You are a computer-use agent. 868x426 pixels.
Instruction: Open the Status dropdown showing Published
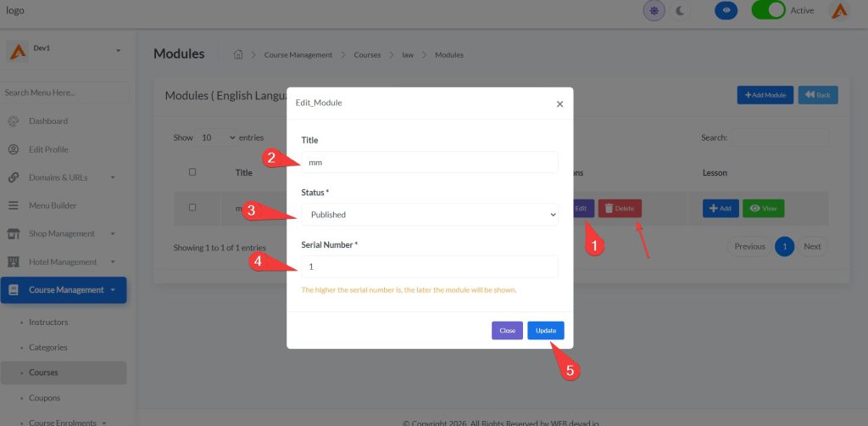pyautogui.click(x=430, y=215)
